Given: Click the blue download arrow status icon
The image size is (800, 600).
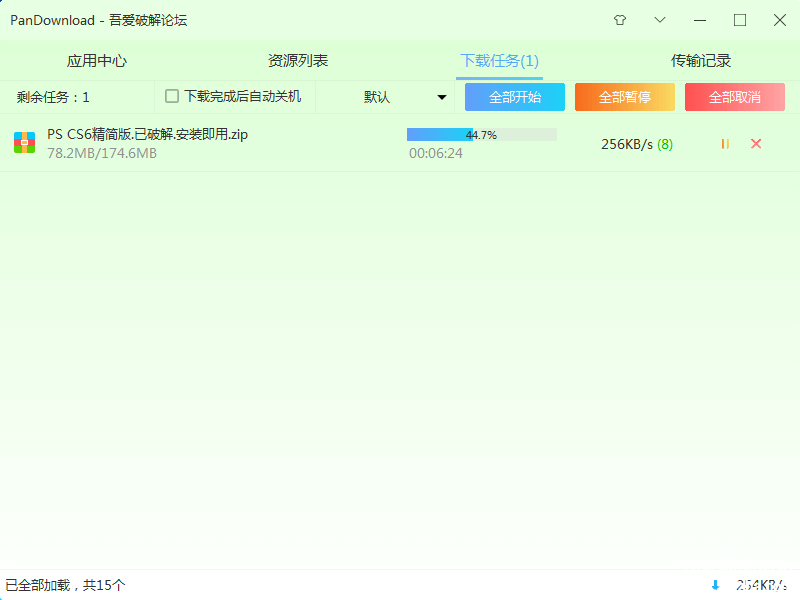Looking at the screenshot, I should [715, 585].
